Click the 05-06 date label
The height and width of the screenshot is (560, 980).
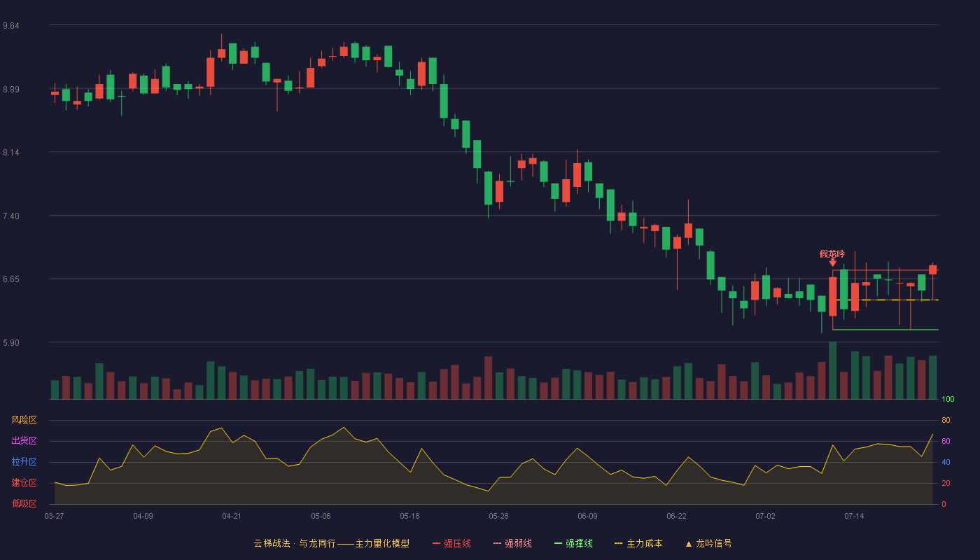tap(321, 516)
